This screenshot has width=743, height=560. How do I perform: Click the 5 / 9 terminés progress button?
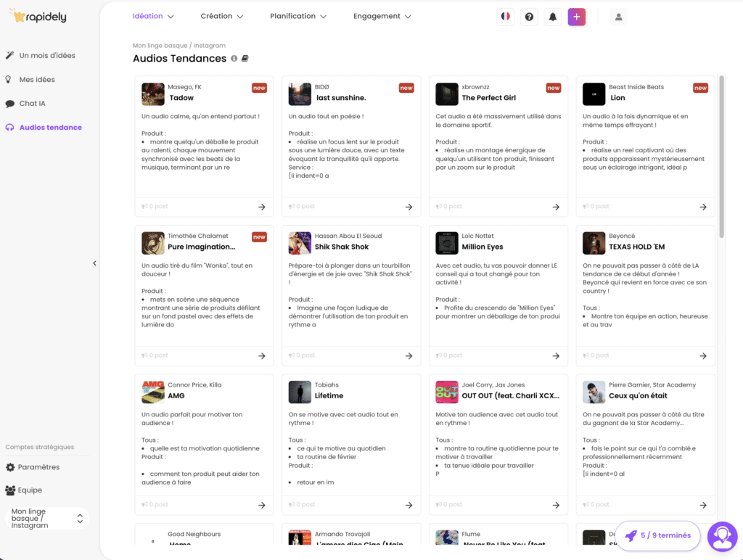(x=657, y=535)
